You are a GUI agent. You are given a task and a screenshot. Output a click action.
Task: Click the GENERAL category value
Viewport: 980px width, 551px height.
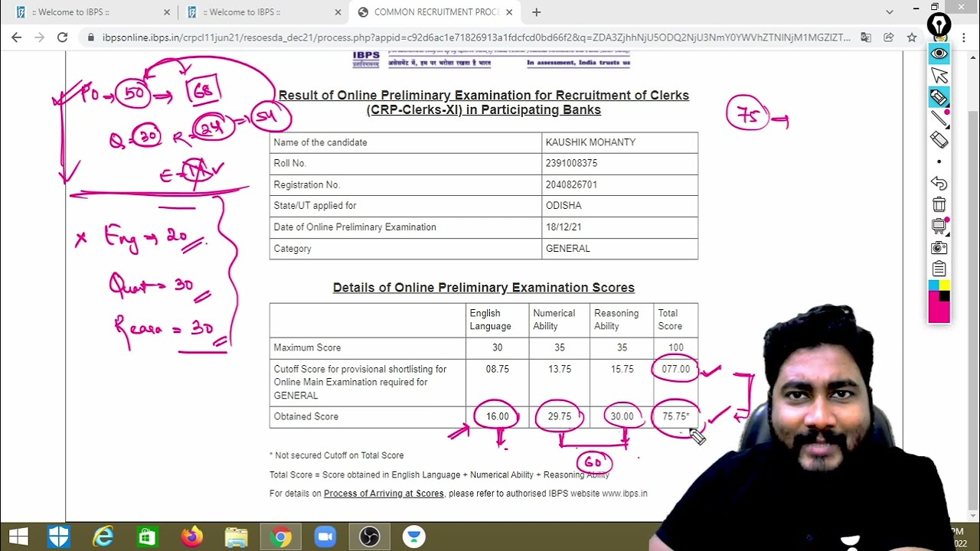pyautogui.click(x=567, y=249)
